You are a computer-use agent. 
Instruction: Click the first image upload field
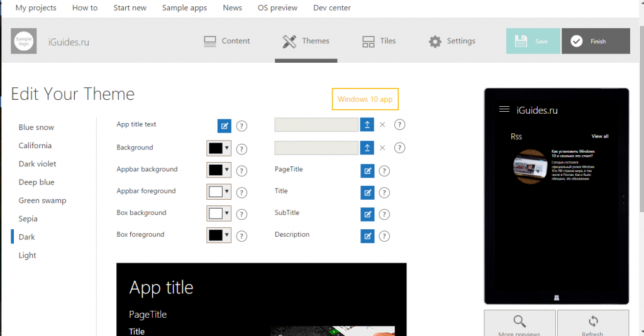click(x=316, y=125)
